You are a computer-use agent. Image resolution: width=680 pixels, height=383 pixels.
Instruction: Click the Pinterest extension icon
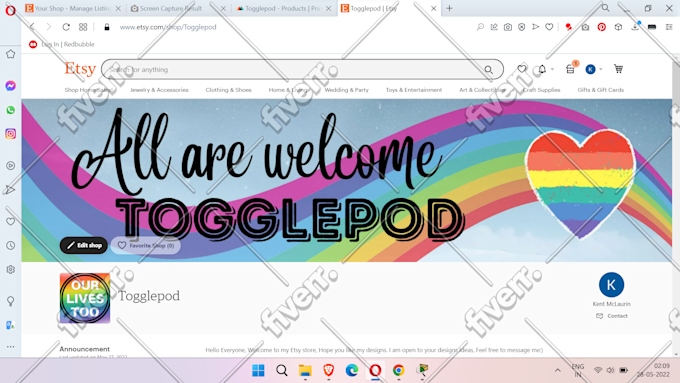click(x=602, y=27)
